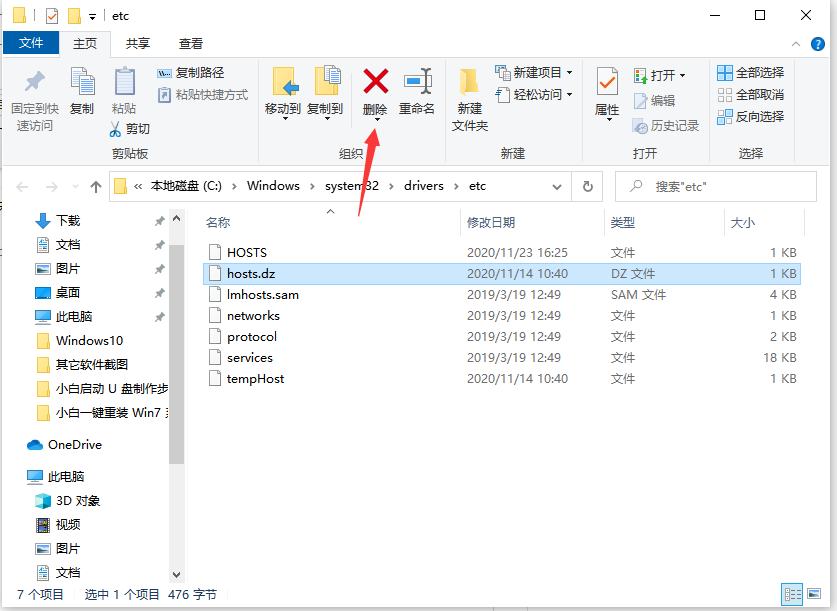This screenshot has width=837, height=611.
Task: Expand the Open (打开) dropdown arrow
Action: coord(682,76)
